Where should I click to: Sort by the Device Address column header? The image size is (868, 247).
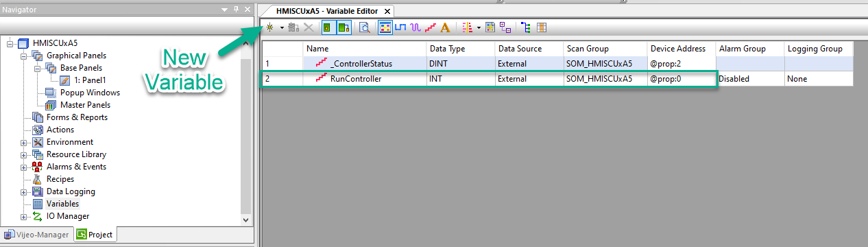click(x=682, y=49)
